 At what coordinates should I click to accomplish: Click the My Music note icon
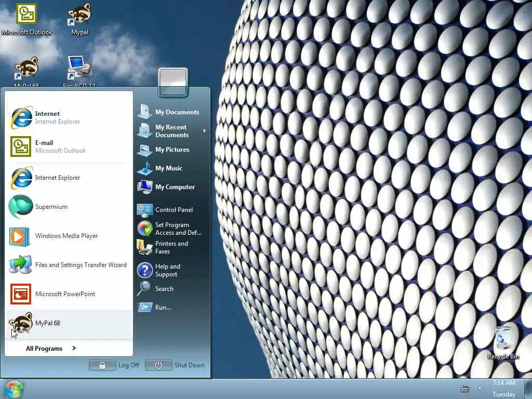coord(145,168)
